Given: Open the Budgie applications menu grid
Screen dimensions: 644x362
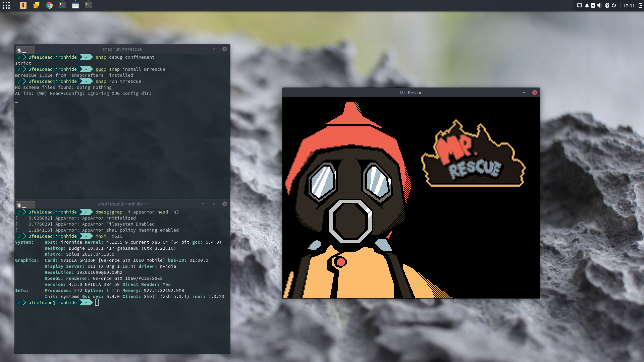Looking at the screenshot, I should coord(6,5).
